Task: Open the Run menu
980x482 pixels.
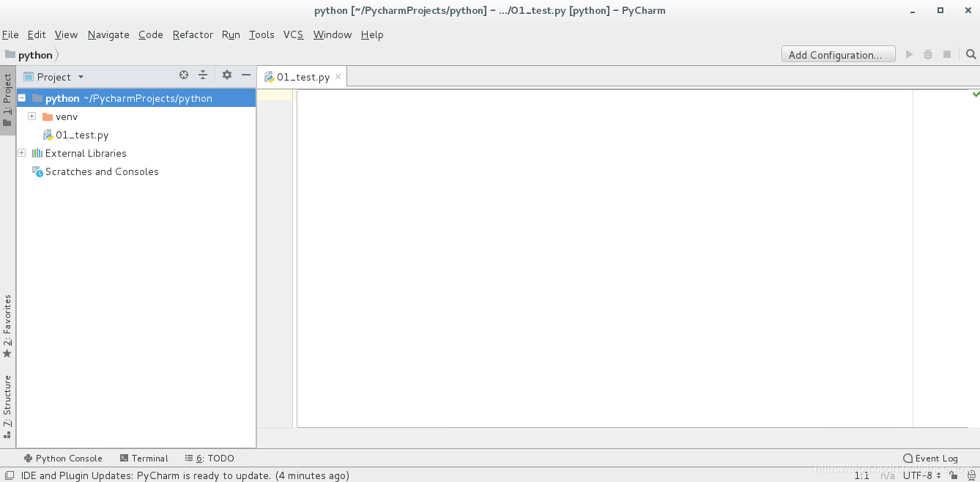Action: coord(231,34)
